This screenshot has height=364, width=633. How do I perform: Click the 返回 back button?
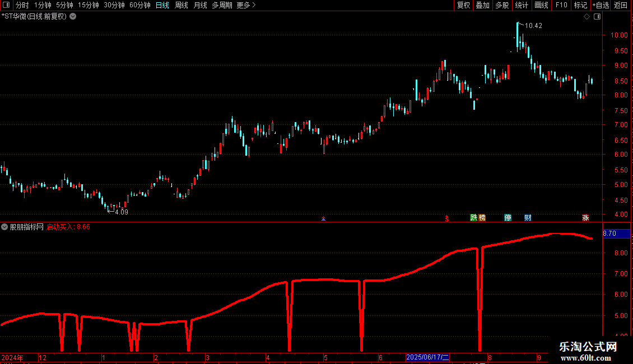[621, 5]
